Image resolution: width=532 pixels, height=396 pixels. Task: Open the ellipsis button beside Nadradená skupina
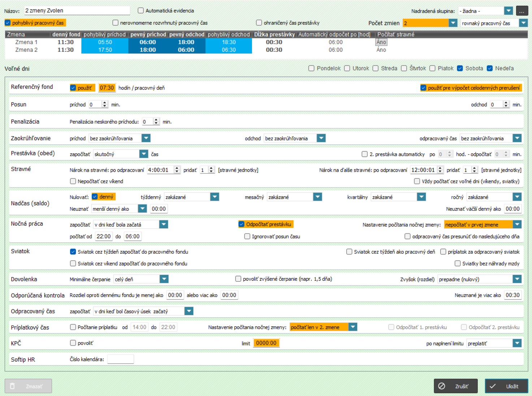tap(522, 11)
